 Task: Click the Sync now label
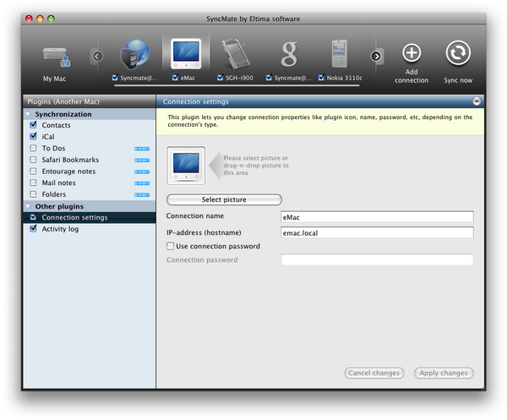(x=458, y=80)
